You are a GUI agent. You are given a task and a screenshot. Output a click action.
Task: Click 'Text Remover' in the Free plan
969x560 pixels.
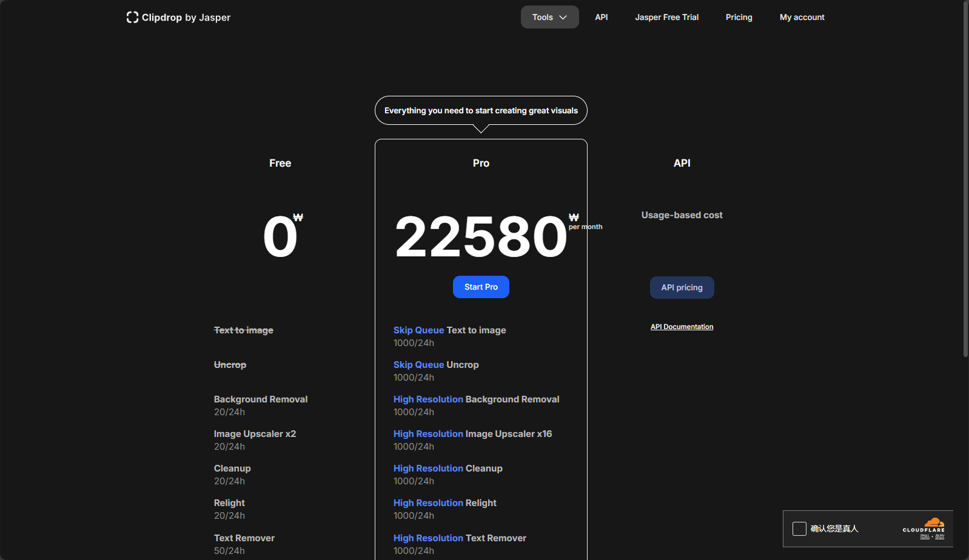tap(244, 538)
